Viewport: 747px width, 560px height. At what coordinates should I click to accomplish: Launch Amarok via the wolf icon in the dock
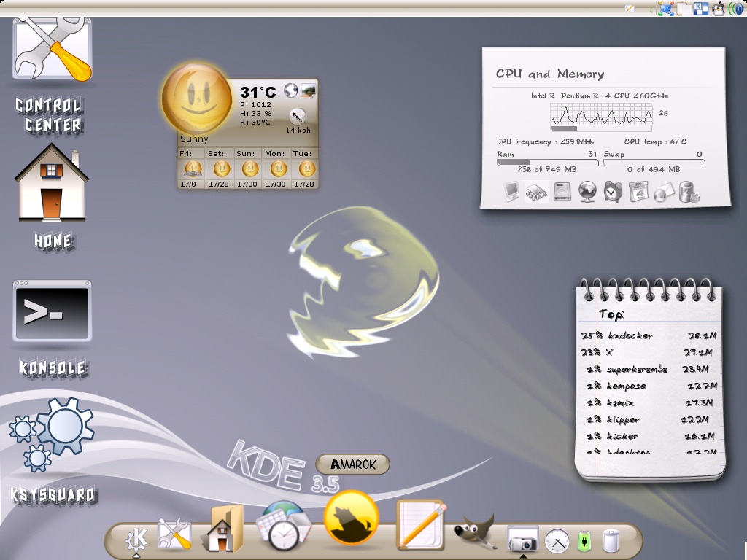tap(352, 518)
